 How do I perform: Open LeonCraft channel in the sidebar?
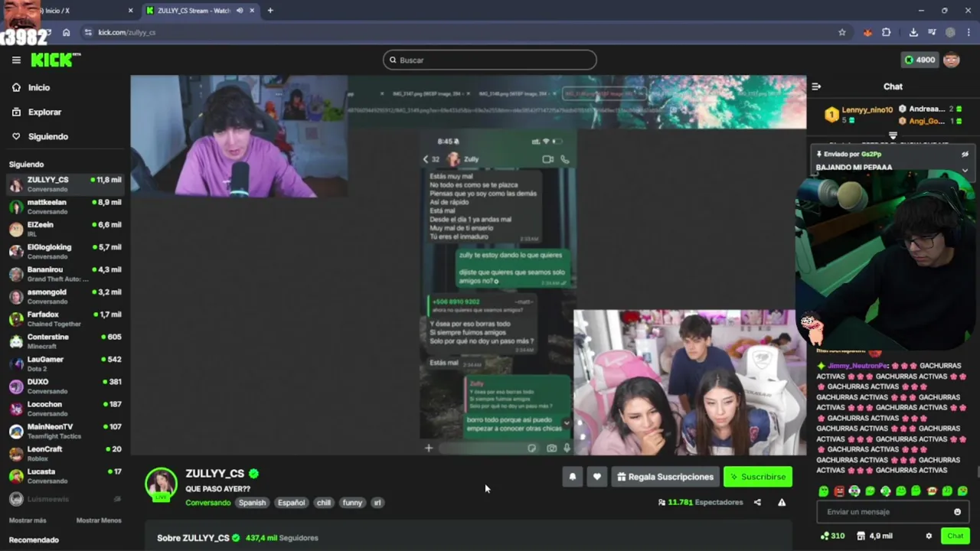pyautogui.click(x=65, y=454)
